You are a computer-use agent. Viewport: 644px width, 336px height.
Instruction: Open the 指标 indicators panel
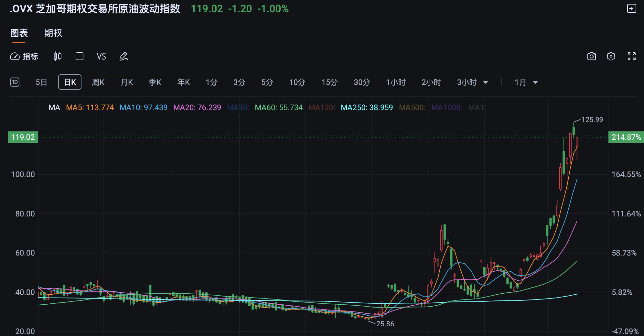click(x=24, y=57)
